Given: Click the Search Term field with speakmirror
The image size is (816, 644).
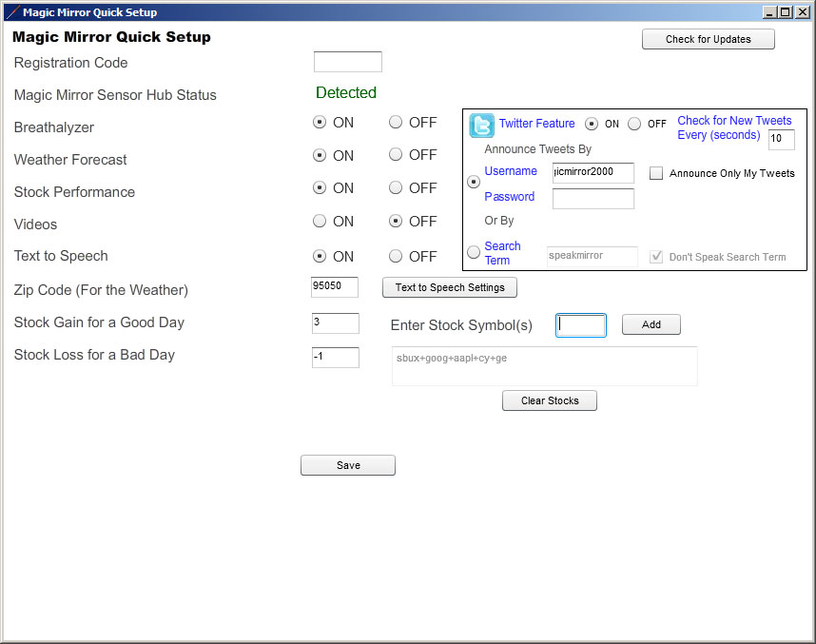Looking at the screenshot, I should tap(593, 257).
